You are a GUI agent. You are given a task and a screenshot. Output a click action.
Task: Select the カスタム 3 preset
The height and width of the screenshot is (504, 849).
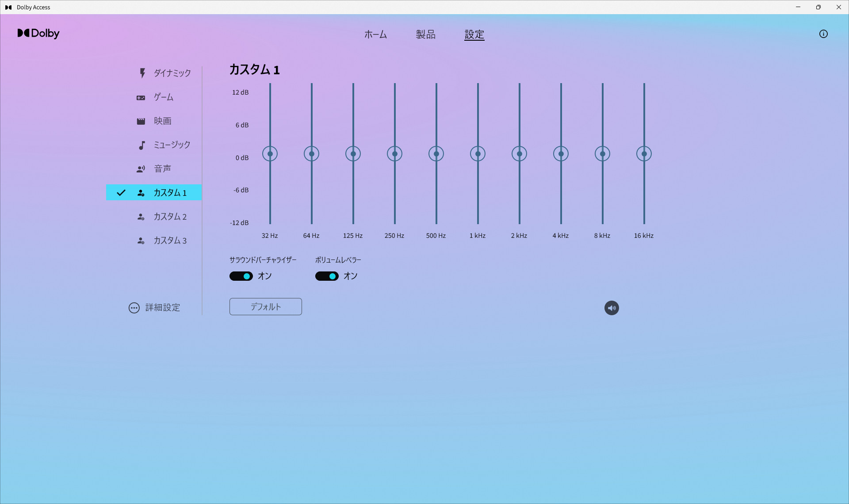click(x=170, y=241)
